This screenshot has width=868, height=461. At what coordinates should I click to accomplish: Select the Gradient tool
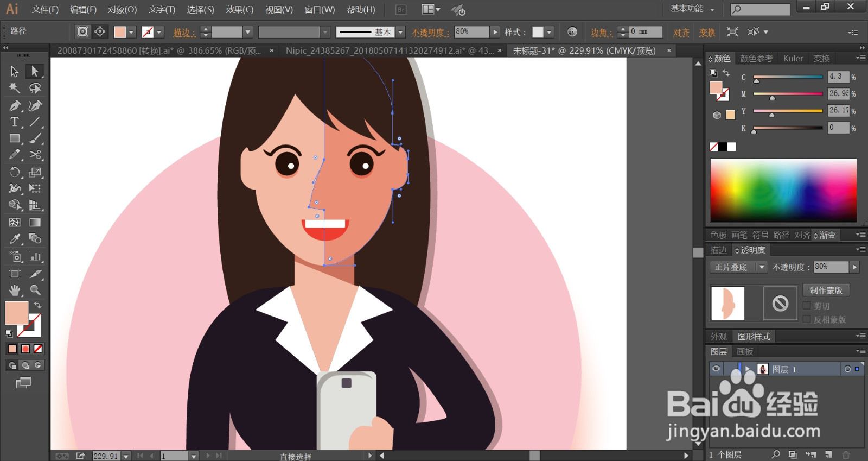[35, 222]
